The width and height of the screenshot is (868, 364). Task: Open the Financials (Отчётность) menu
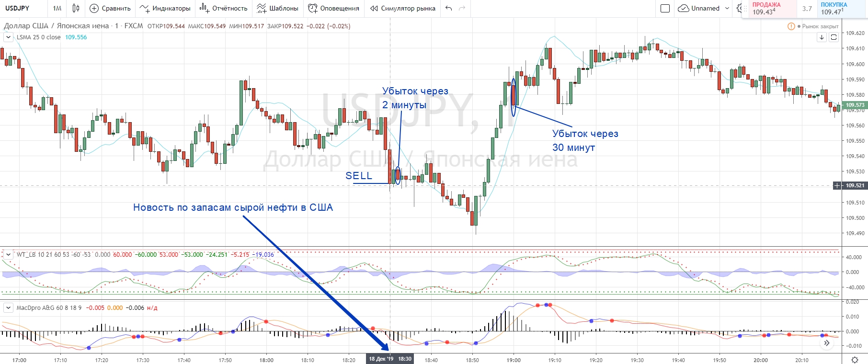pyautogui.click(x=223, y=8)
